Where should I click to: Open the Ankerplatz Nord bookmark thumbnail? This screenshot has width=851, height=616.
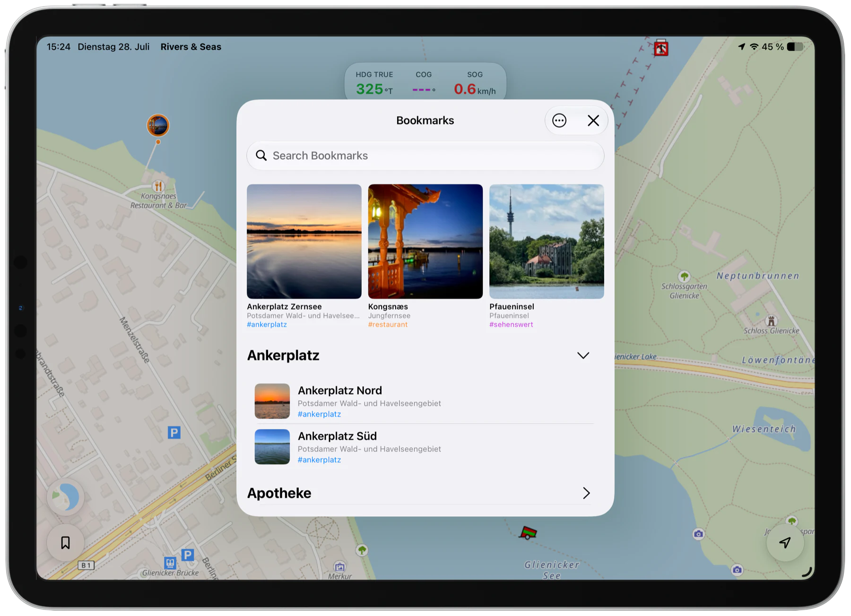point(272,401)
